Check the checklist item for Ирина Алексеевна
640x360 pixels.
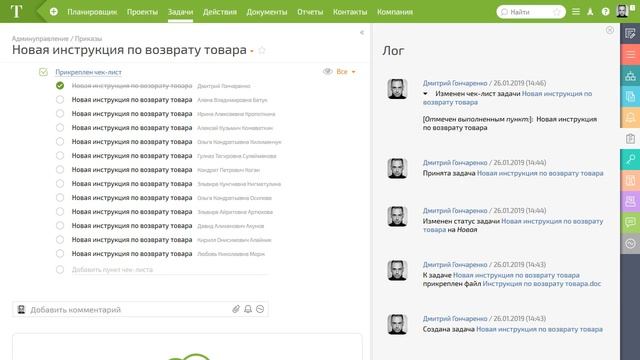point(60,113)
